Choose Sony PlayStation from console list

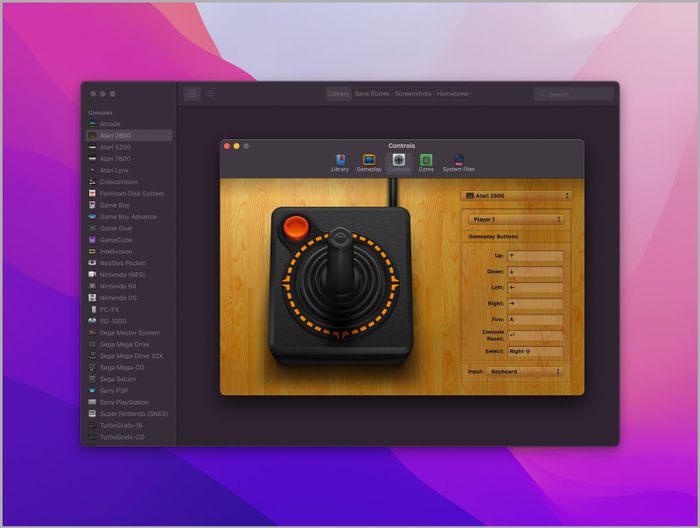[124, 402]
